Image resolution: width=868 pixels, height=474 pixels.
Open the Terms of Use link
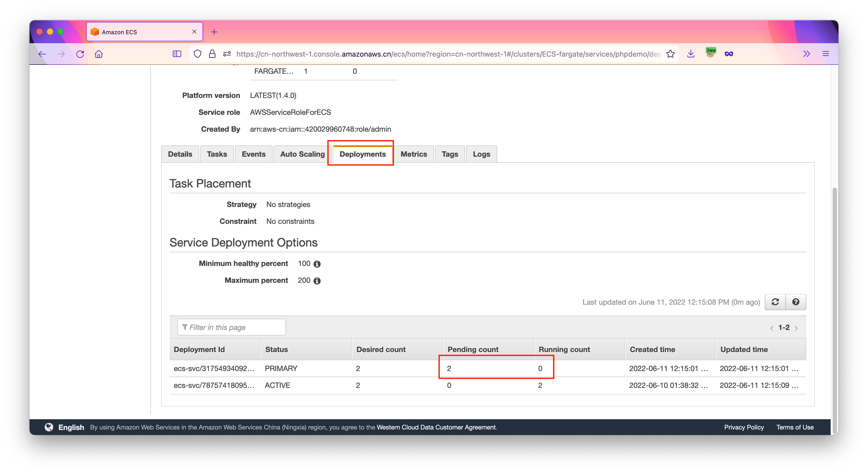click(795, 427)
